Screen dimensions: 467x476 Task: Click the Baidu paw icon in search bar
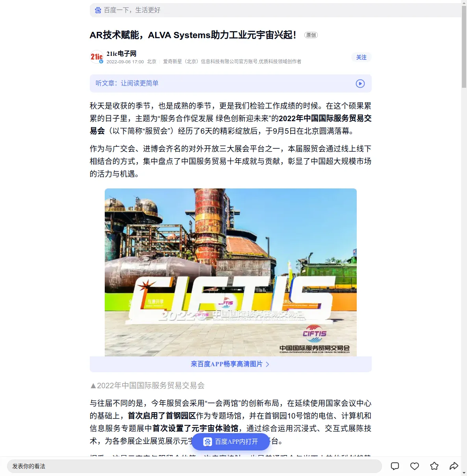click(98, 10)
